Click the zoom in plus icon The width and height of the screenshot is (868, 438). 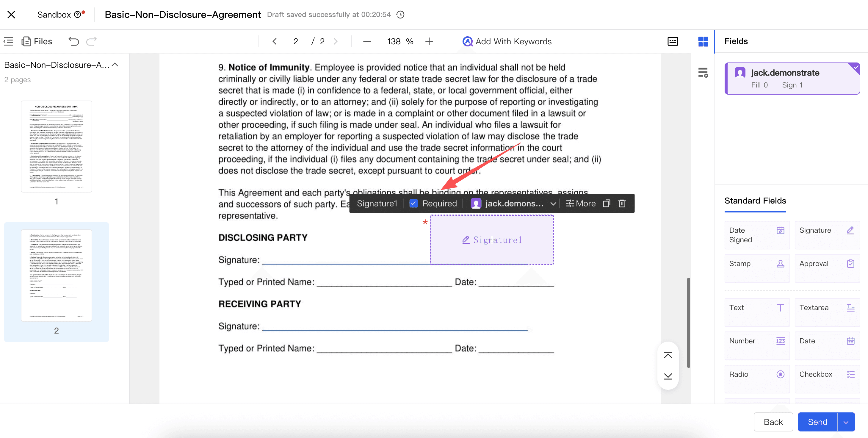point(429,41)
